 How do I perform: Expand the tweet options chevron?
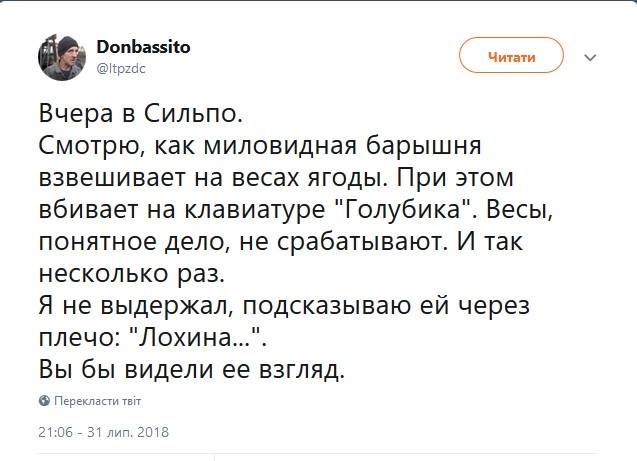tap(590, 57)
